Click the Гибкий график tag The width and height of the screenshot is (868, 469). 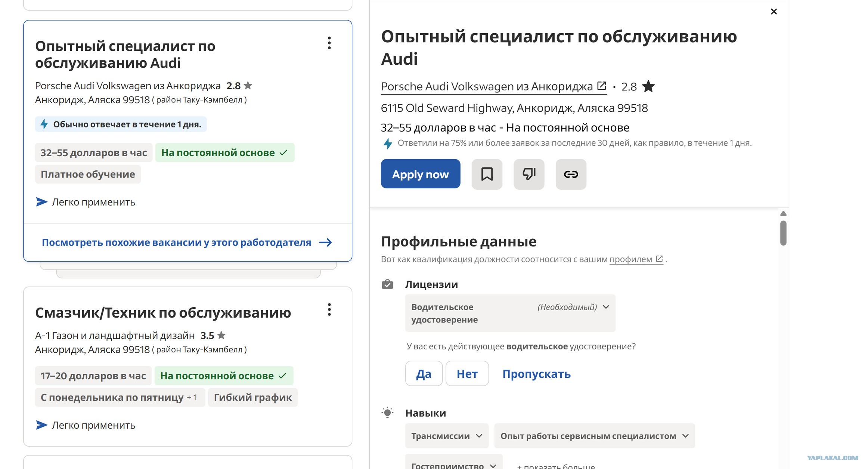253,397
